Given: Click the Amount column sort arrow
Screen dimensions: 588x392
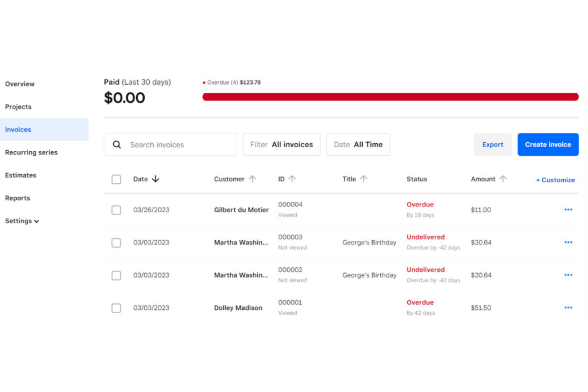Looking at the screenshot, I should [x=502, y=179].
